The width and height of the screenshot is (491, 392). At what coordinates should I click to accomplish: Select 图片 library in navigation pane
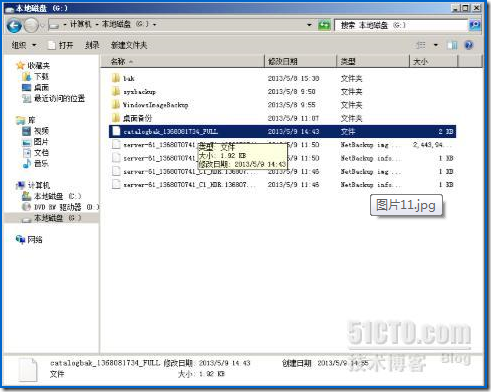36,142
